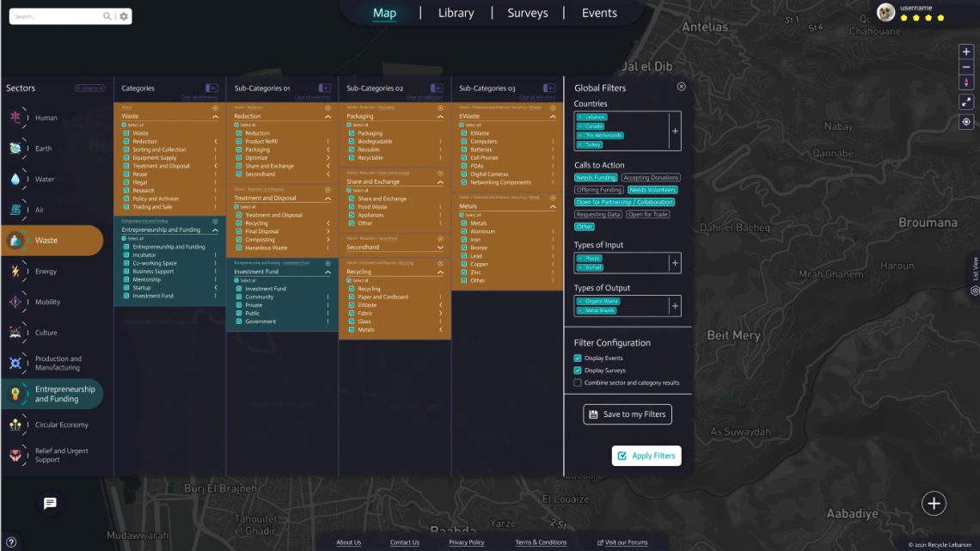Collapse the Sub-Categories 02 column icon
The image size is (980, 551).
tap(436, 88)
